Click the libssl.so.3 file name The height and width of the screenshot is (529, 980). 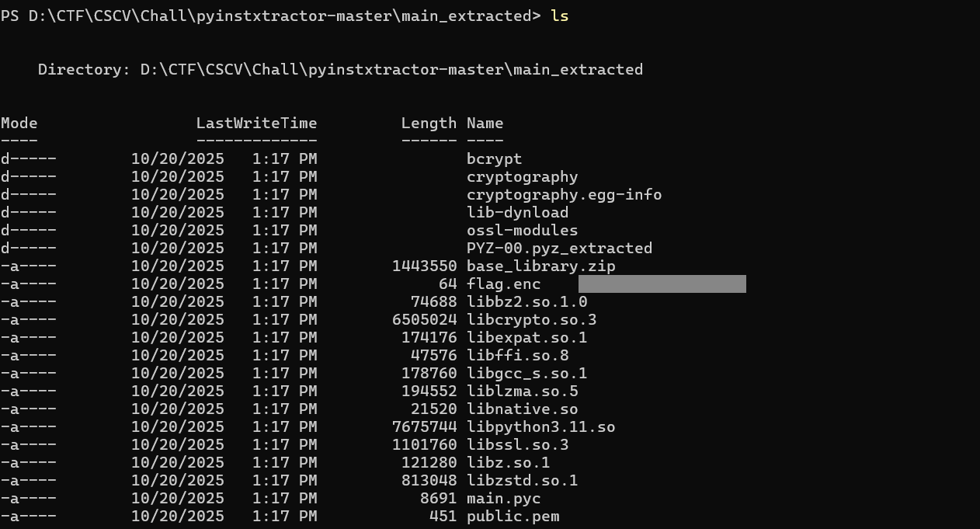tap(517, 445)
